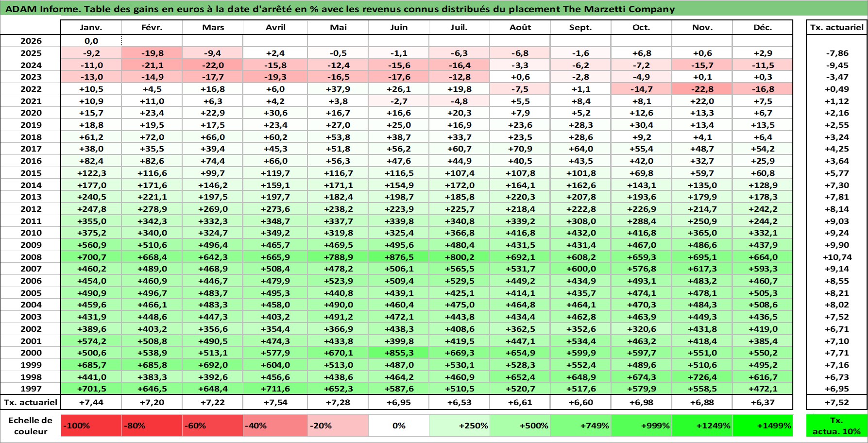Click the 'Echelle de couleur' label
The width and height of the screenshot is (868, 443).
pos(31,426)
